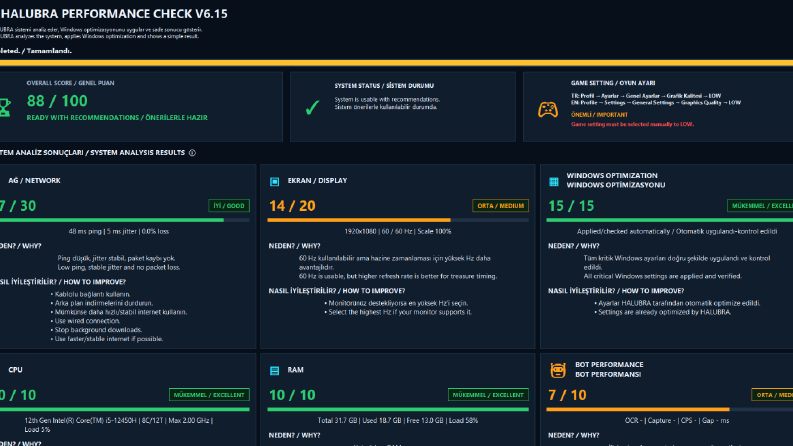Click 'Total 31.7 GB' RAM usage line
This screenshot has height=446, width=793.
pyautogui.click(x=398, y=421)
